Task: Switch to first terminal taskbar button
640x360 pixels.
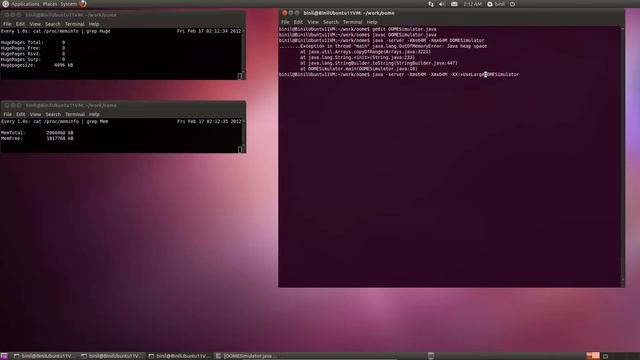Action: [44, 356]
